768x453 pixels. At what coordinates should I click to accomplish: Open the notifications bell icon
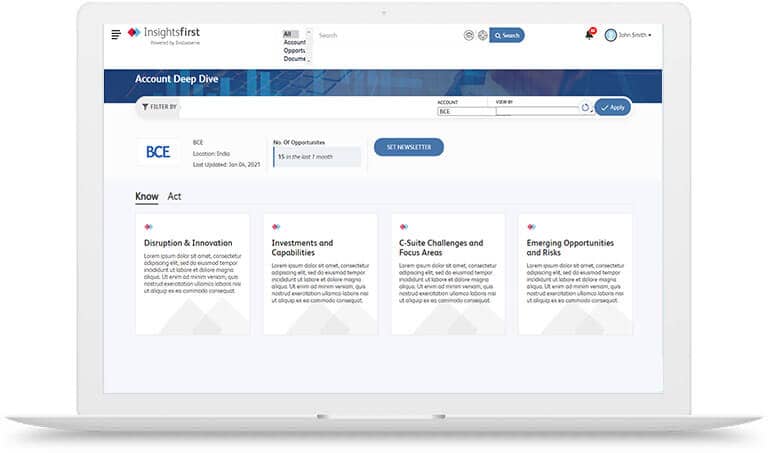coord(589,35)
